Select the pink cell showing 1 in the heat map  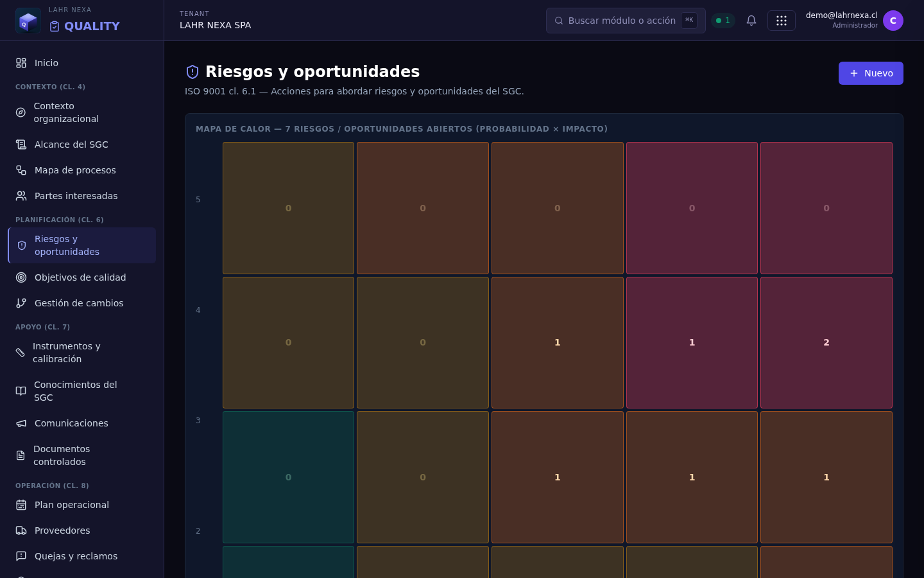click(x=692, y=342)
